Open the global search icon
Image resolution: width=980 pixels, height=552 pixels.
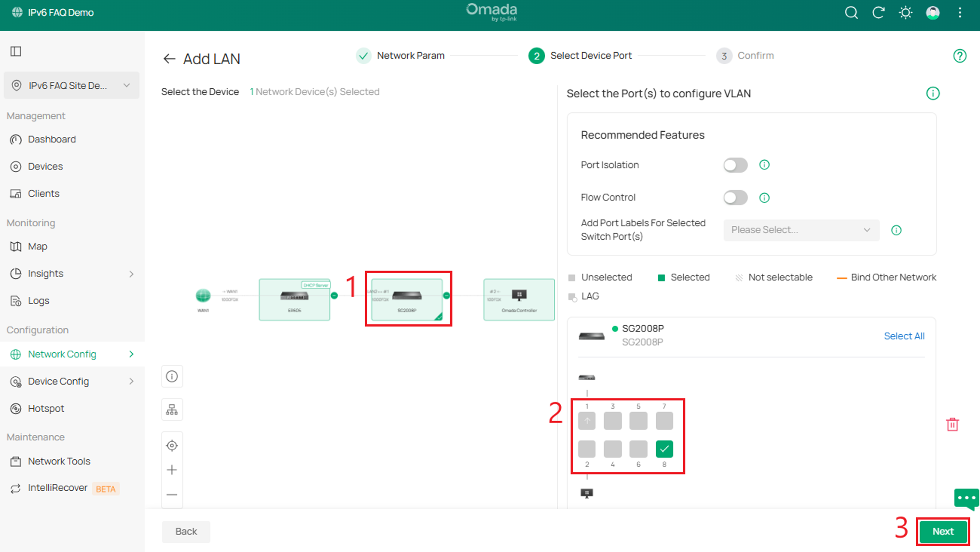[x=851, y=13]
